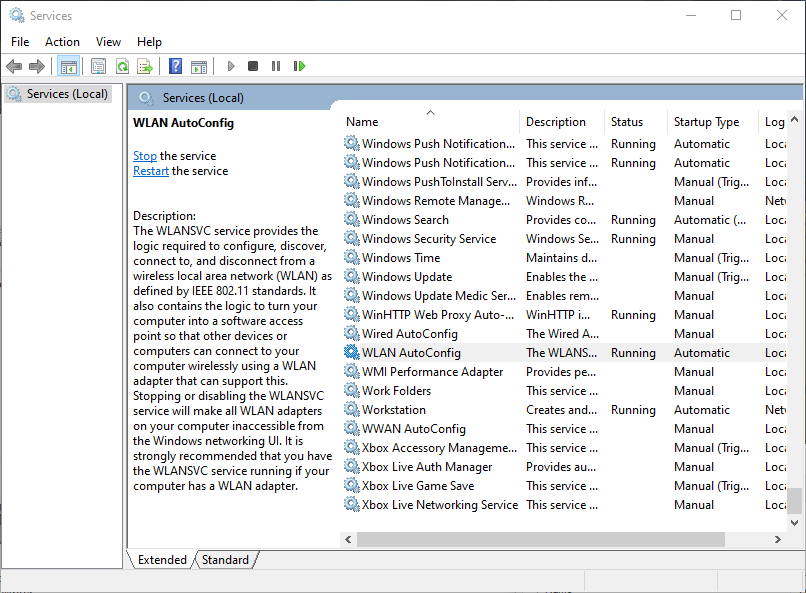Open the Action menu

tap(62, 42)
